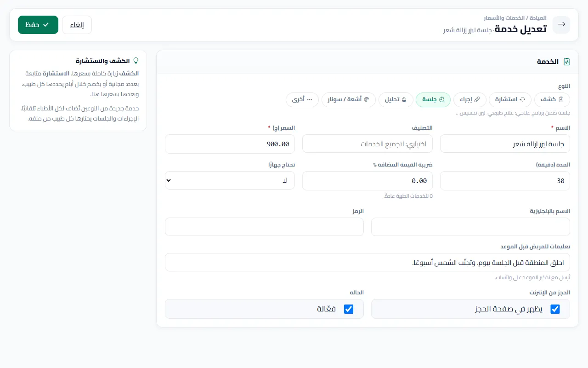588x368 pixels.
Task: Click the التصنيف category field
Action: pos(367,144)
